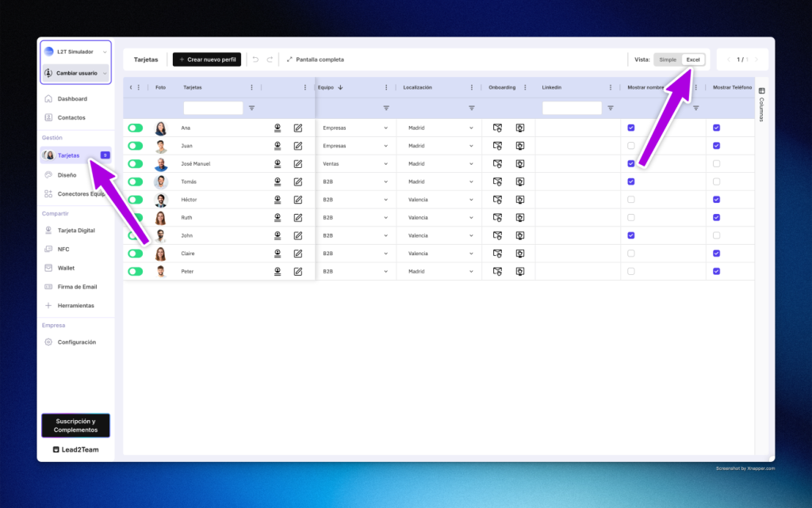This screenshot has width=812, height=508.
Task: Check Mostrar nombre checkbox for Juan
Action: (631, 146)
